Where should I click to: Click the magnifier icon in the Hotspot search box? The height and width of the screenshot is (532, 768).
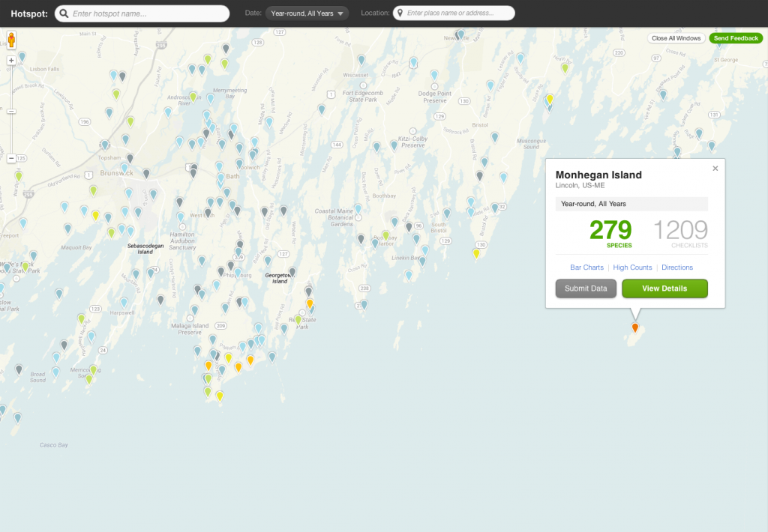[x=64, y=13]
